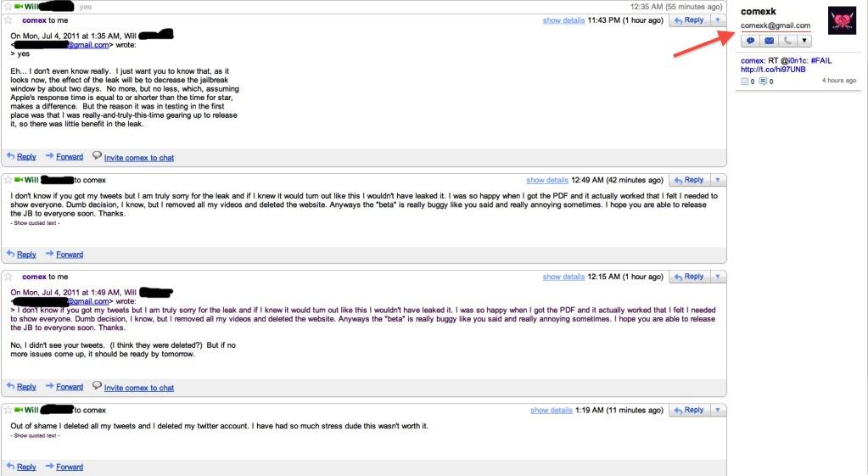Click Invite comex to chat in first message
This screenshot has height=476, width=868.
[138, 158]
